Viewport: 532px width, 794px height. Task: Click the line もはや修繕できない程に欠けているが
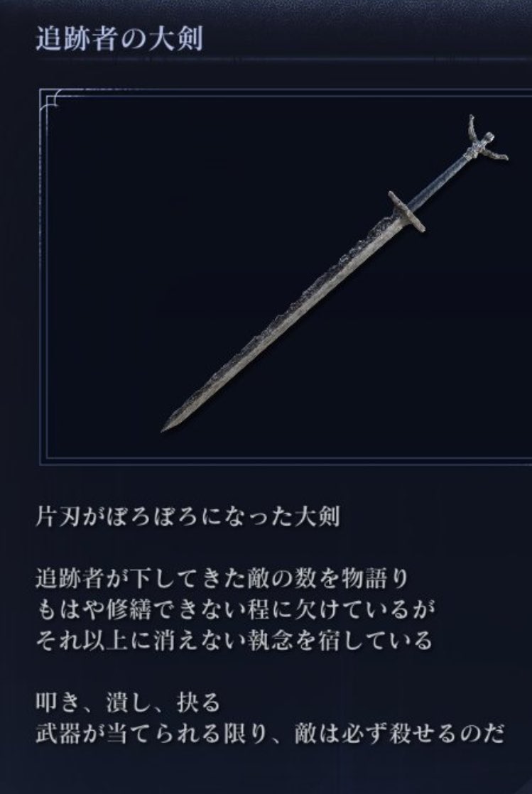point(236,609)
